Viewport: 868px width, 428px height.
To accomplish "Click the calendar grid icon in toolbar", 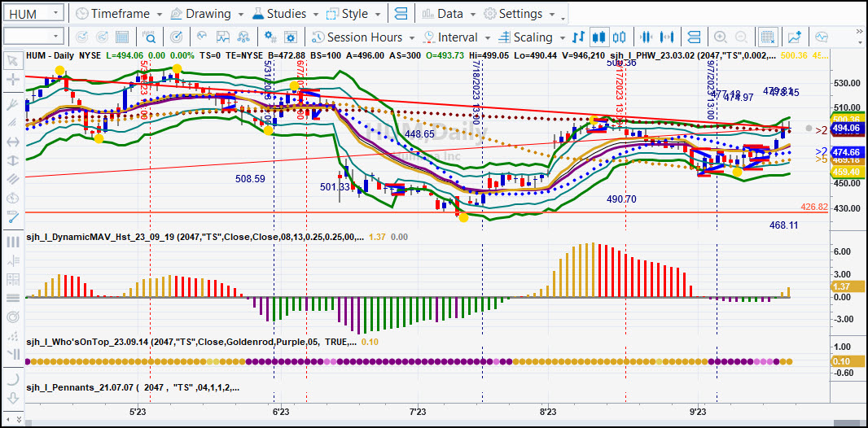I will 122,37.
